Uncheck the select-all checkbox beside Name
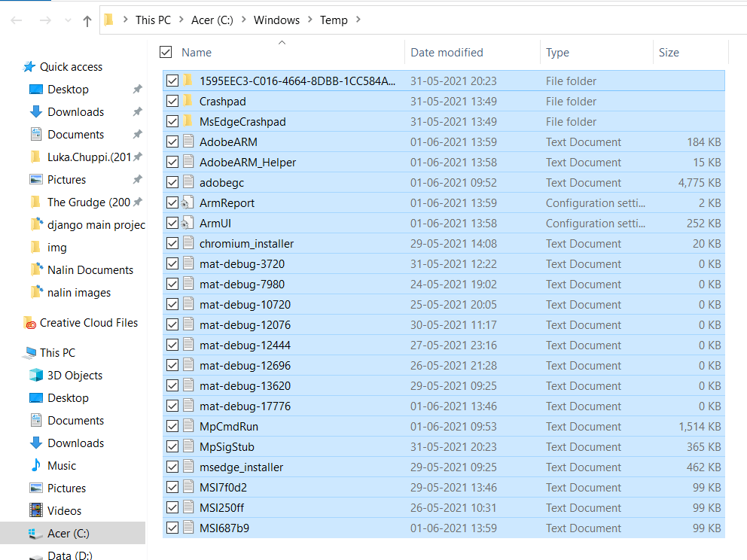This screenshot has height=560, width=747. pos(166,52)
